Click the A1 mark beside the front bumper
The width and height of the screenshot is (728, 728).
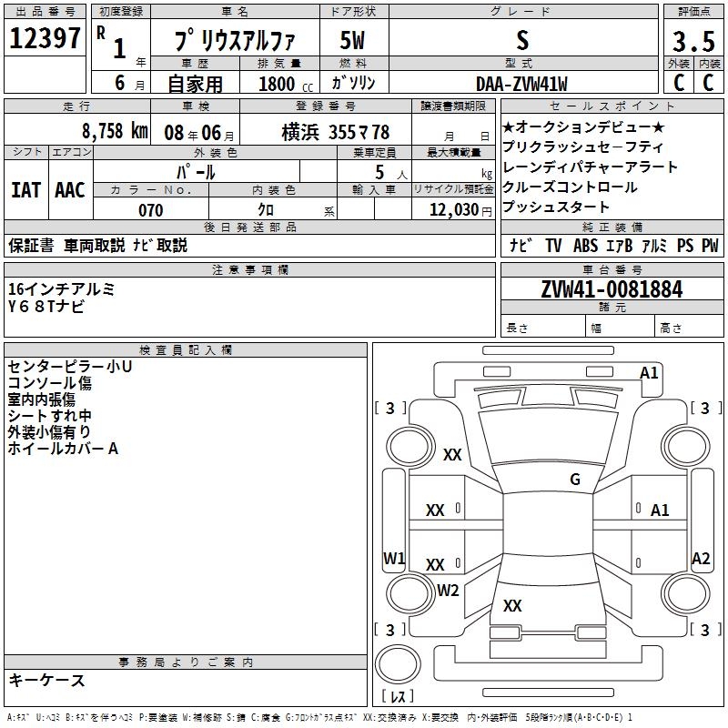(649, 372)
